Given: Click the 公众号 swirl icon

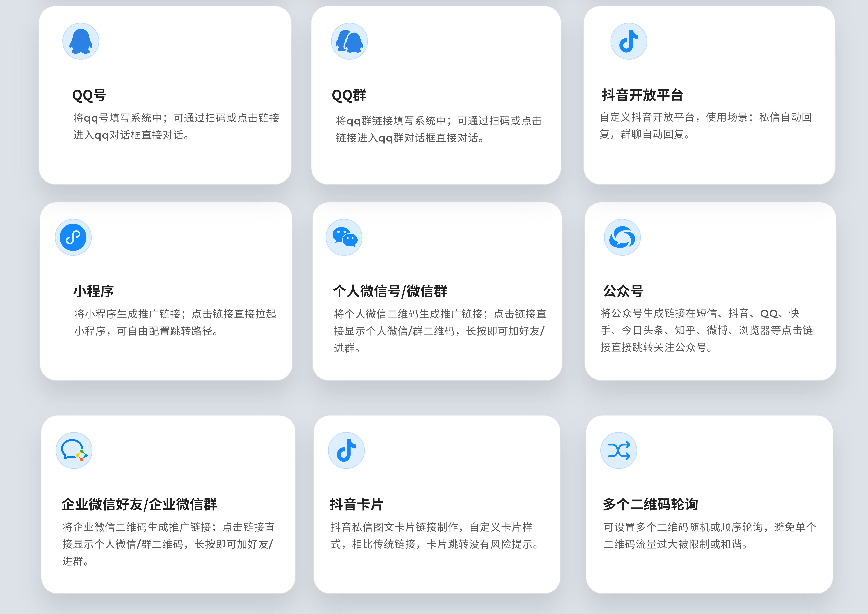Looking at the screenshot, I should pos(622,237).
